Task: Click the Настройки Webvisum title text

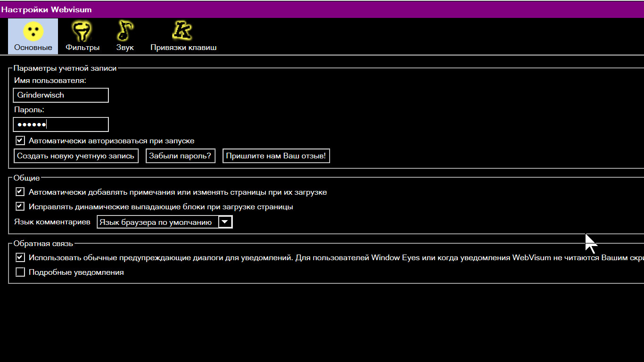Action: [x=46, y=9]
